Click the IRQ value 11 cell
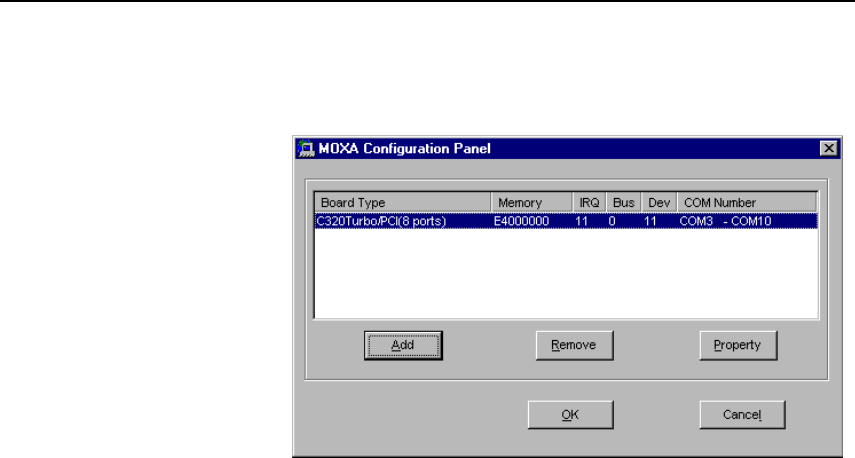 pos(581,221)
